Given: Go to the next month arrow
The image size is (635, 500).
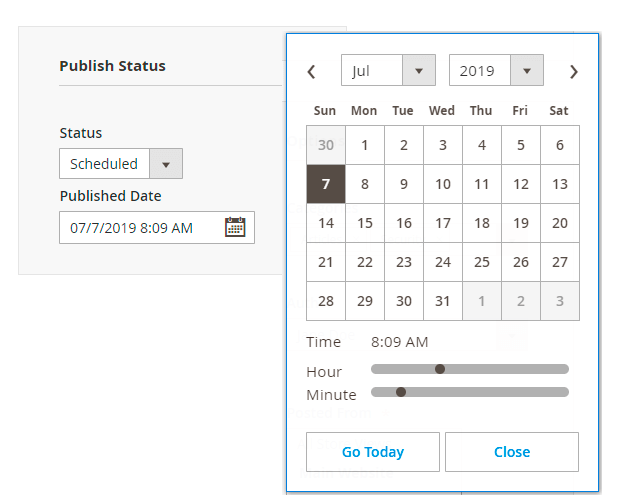Looking at the screenshot, I should pos(573,72).
